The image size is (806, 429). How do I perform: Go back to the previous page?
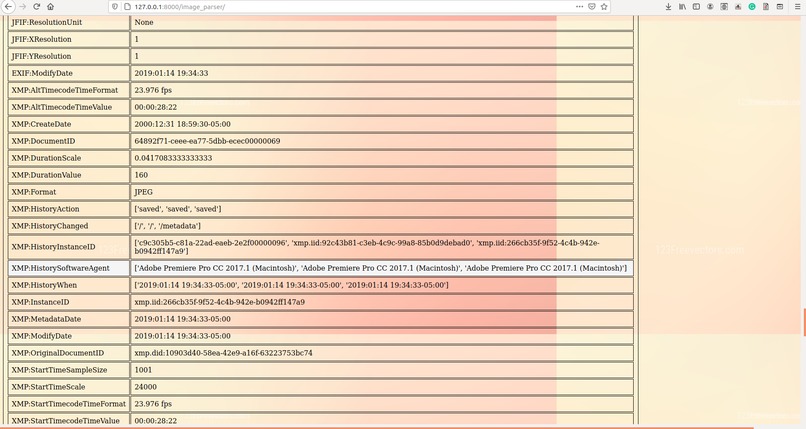point(9,7)
